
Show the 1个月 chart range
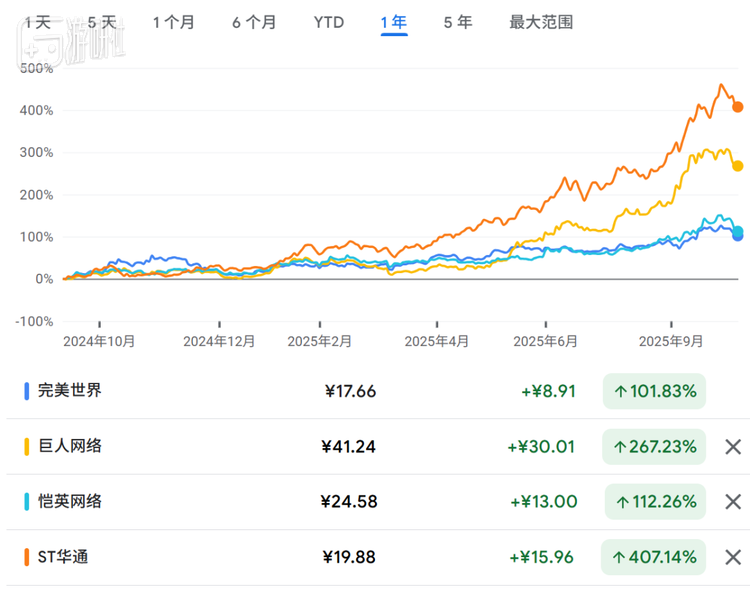(x=173, y=22)
